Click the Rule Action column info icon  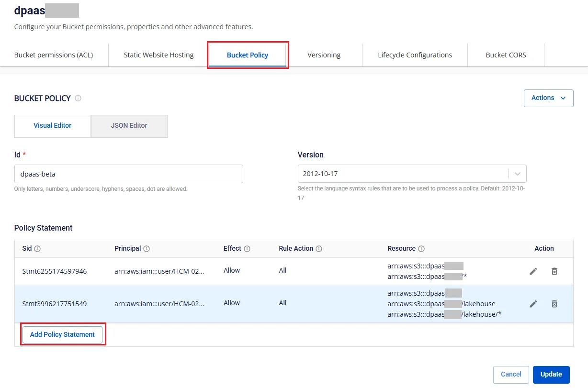(319, 249)
